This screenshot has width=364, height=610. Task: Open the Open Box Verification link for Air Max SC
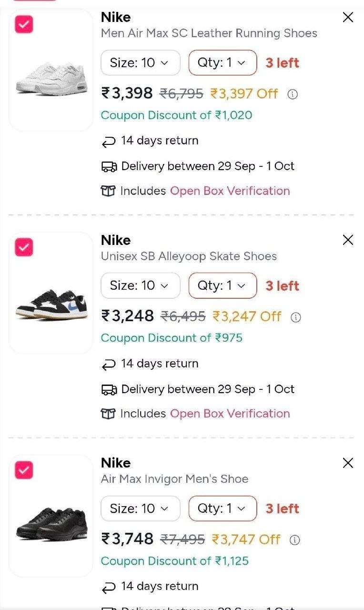tap(230, 191)
